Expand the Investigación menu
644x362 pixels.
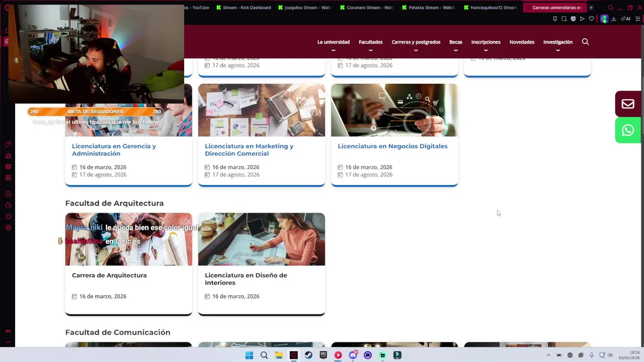pos(558,42)
